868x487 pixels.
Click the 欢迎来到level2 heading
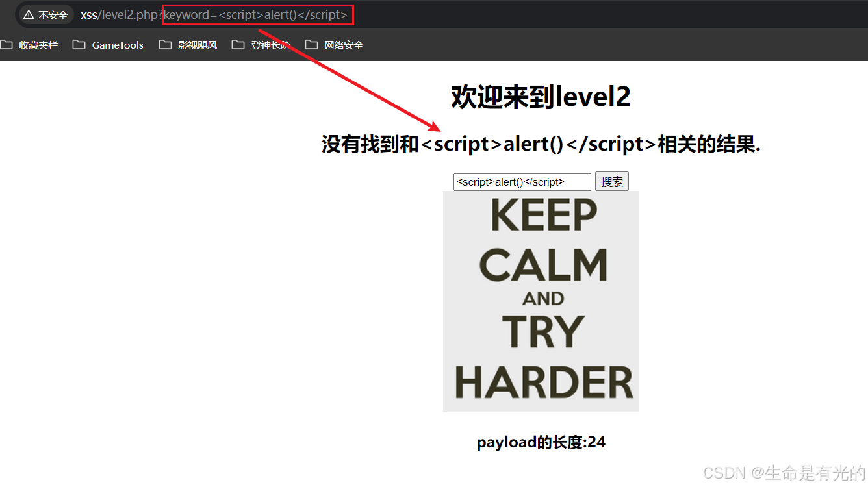click(541, 95)
